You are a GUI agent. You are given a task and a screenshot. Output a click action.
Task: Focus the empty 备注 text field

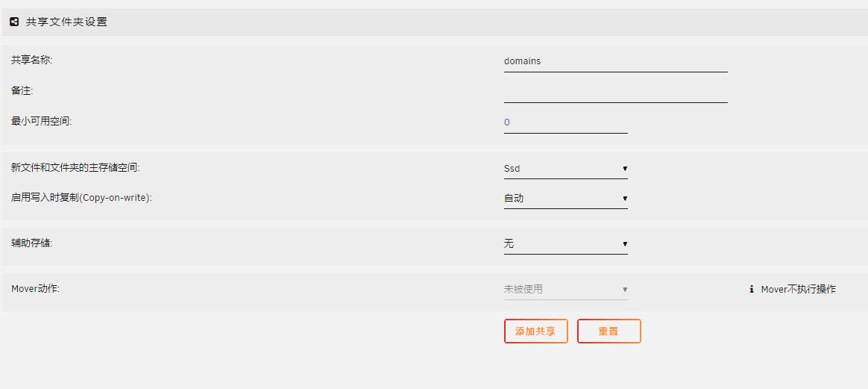pos(615,92)
